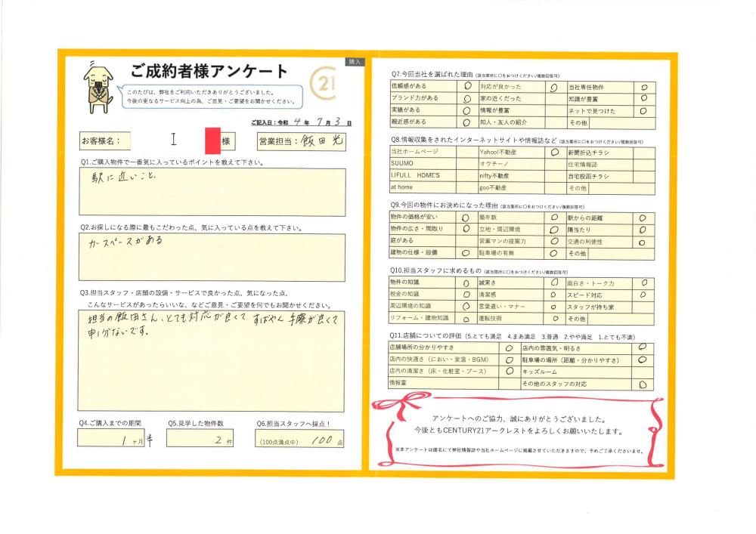
Task: Select the キッズルーム rating cell in Q11
Action: coord(642,372)
